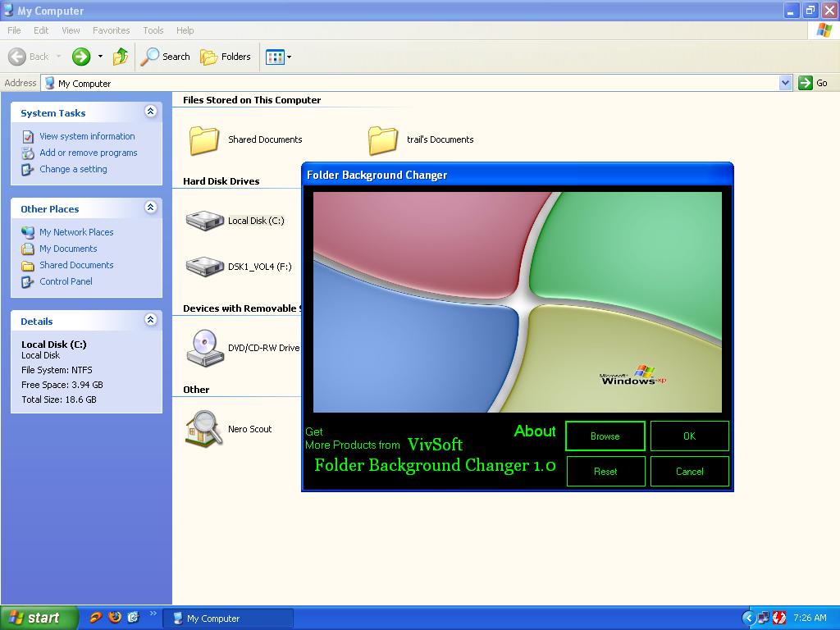
Task: Open My Network Places link
Action: coord(76,232)
